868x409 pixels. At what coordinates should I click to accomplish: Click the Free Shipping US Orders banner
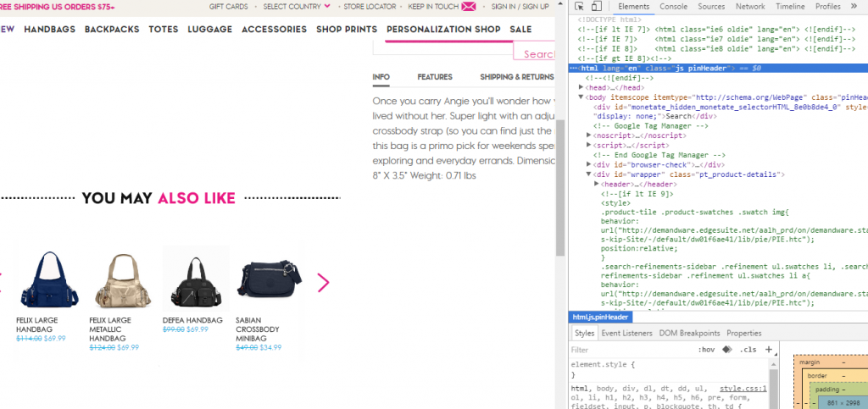58,7
